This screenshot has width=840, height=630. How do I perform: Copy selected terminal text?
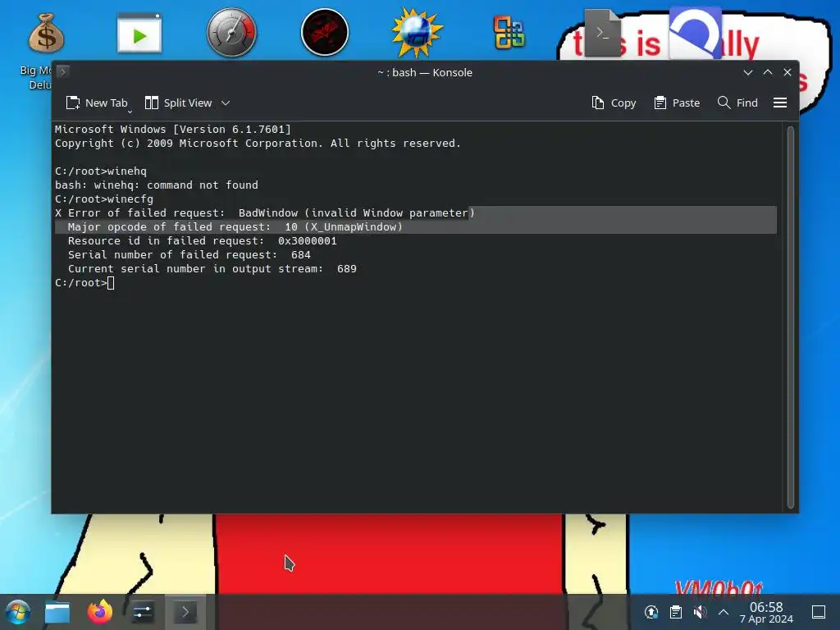614,103
